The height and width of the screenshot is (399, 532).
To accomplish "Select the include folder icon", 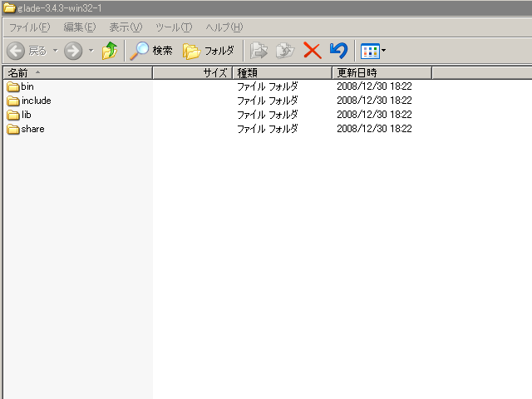I will pyautogui.click(x=13, y=101).
